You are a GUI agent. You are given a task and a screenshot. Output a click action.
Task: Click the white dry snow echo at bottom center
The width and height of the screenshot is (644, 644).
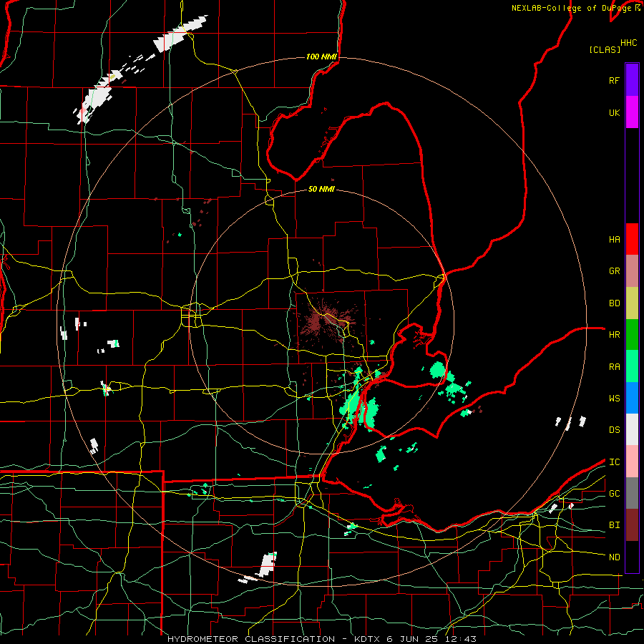(x=268, y=565)
